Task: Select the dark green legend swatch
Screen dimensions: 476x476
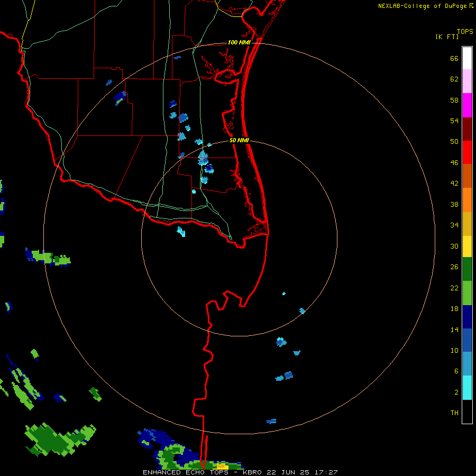Action: 467,269
